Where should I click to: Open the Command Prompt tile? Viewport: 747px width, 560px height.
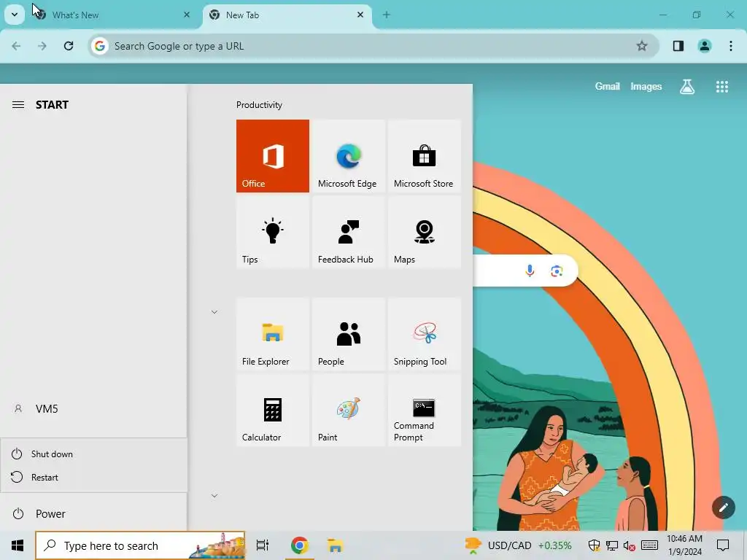coord(424,410)
